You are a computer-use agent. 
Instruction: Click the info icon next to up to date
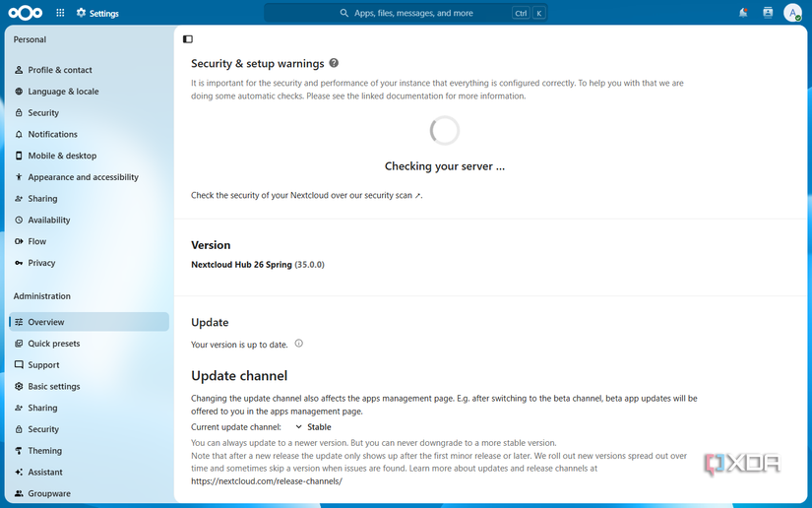(299, 344)
